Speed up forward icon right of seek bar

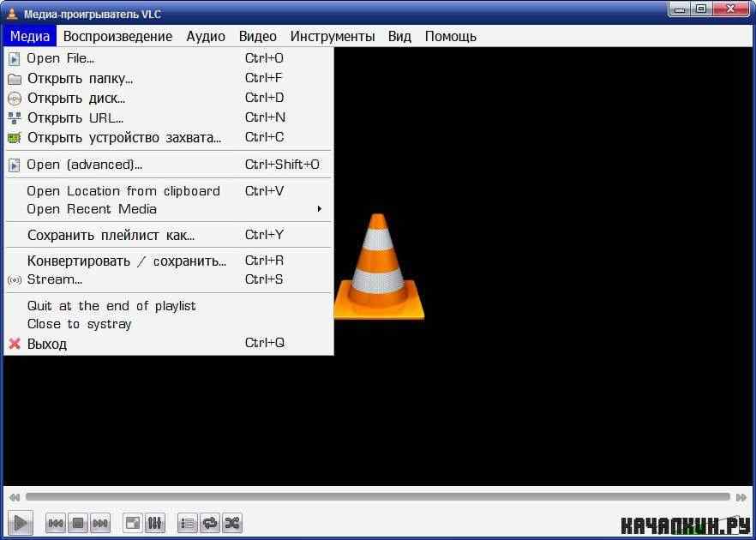(741, 497)
